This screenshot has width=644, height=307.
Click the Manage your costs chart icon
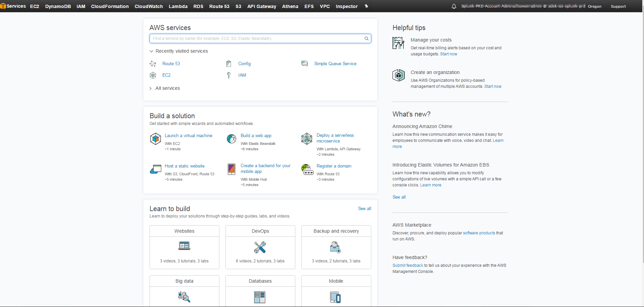398,43
